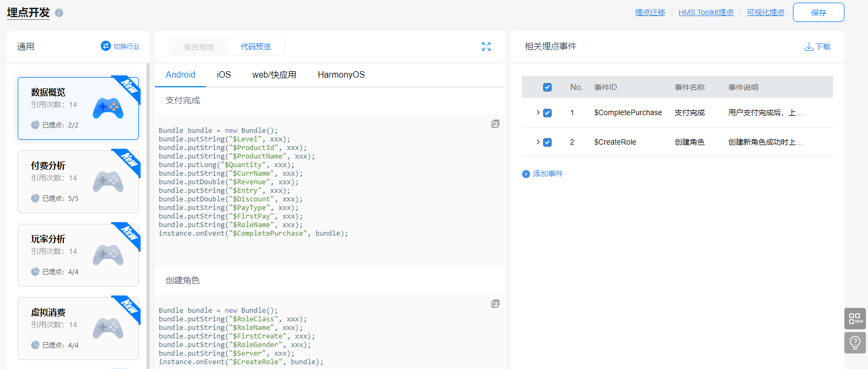Select the 付费分析 template card
This screenshot has width=868, height=369.
78,182
